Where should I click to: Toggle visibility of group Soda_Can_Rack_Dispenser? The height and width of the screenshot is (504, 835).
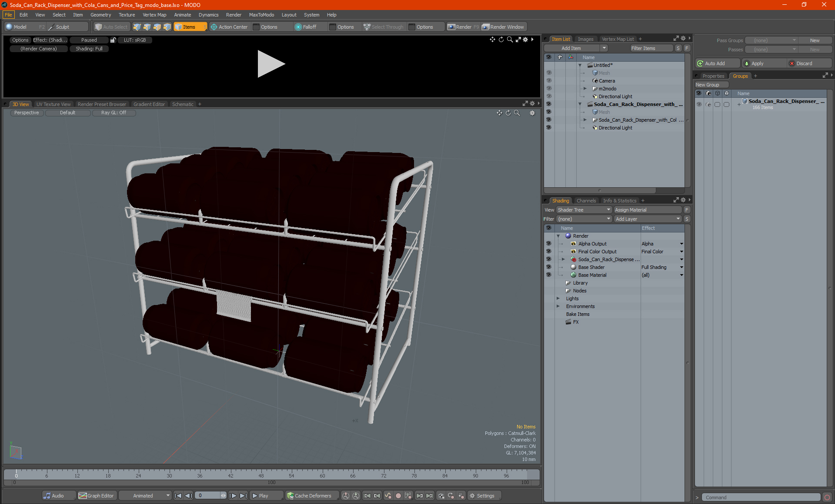[699, 104]
